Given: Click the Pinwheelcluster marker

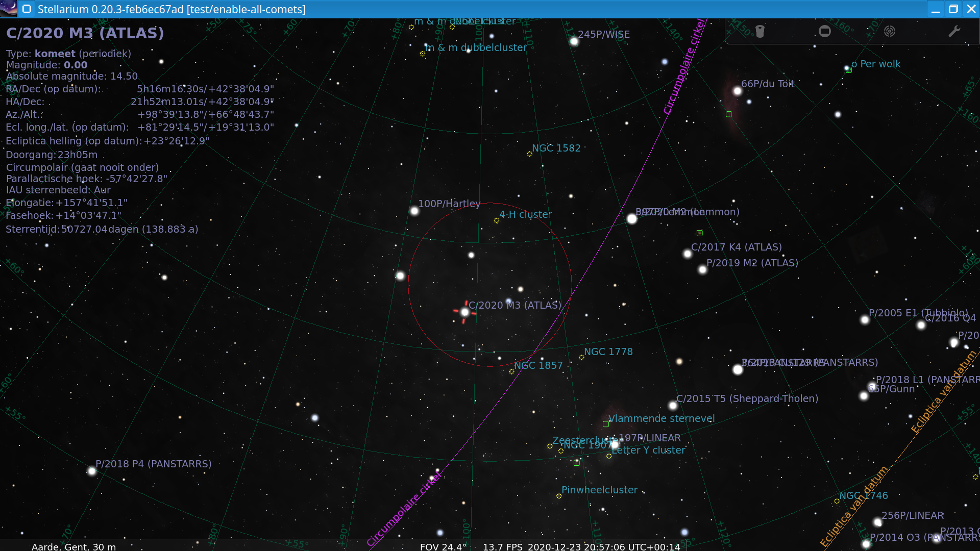Looking at the screenshot, I should (559, 496).
